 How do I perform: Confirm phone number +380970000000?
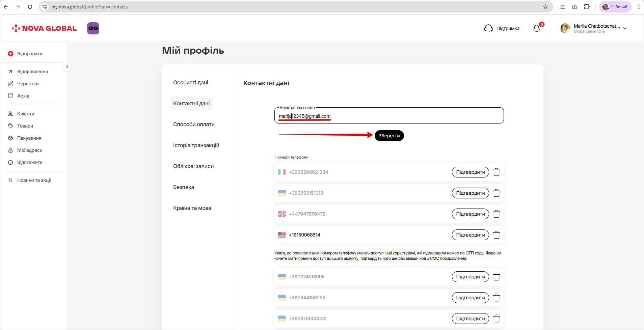(x=471, y=319)
